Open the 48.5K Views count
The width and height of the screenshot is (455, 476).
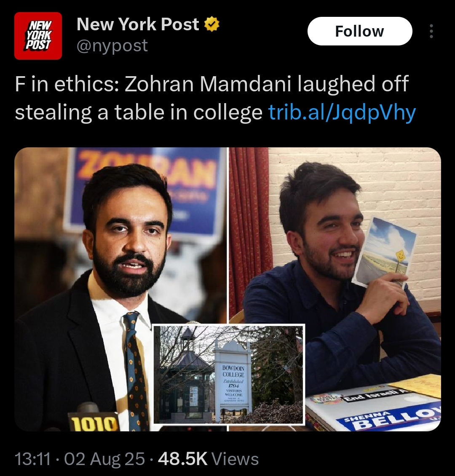[208, 459]
